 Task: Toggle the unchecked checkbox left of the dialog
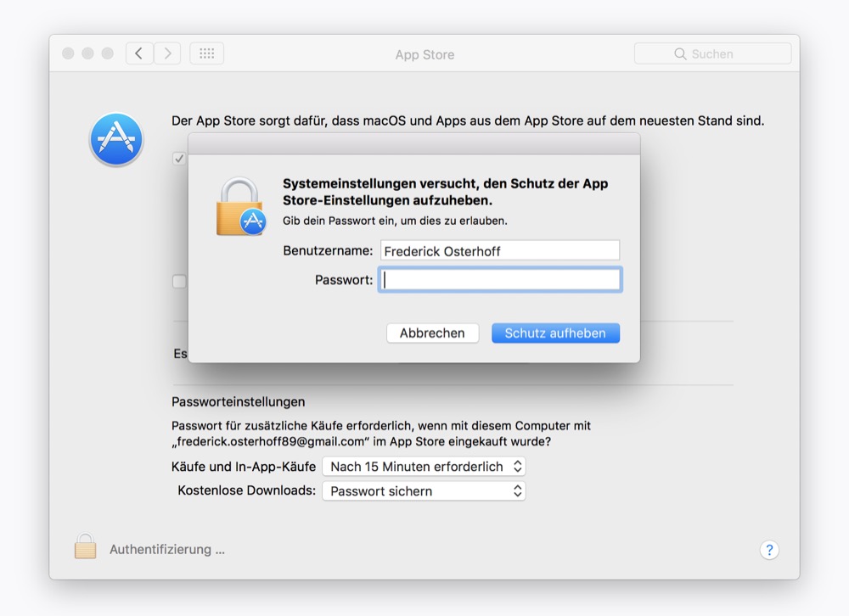pyautogui.click(x=179, y=282)
